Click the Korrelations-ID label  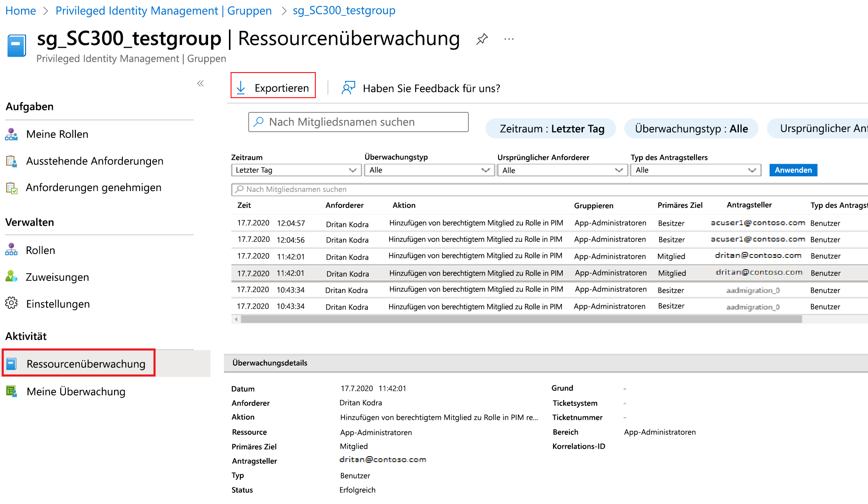pyautogui.click(x=579, y=446)
